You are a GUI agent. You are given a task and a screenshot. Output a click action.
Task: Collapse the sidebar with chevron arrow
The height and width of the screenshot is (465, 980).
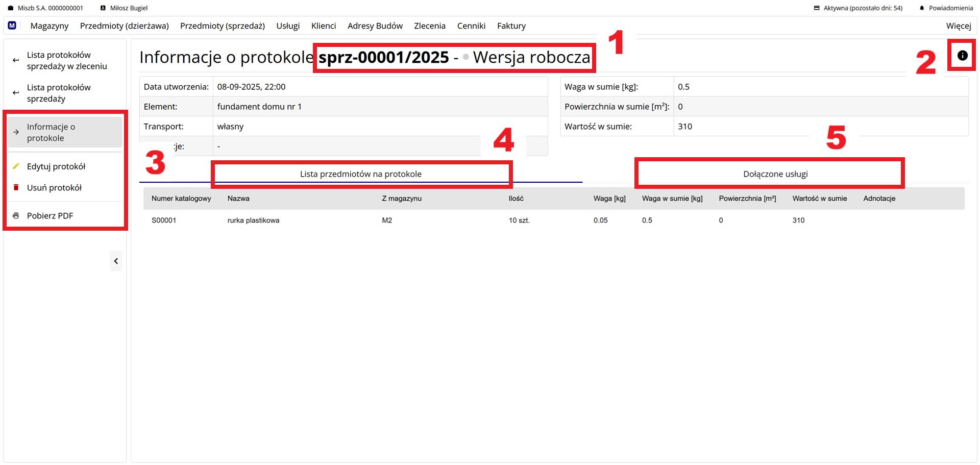(x=116, y=261)
